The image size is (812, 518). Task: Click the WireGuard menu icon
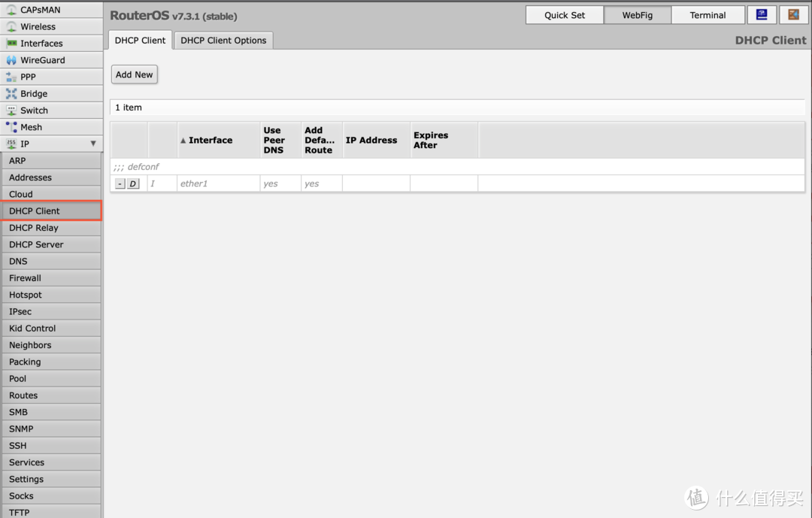coord(11,60)
